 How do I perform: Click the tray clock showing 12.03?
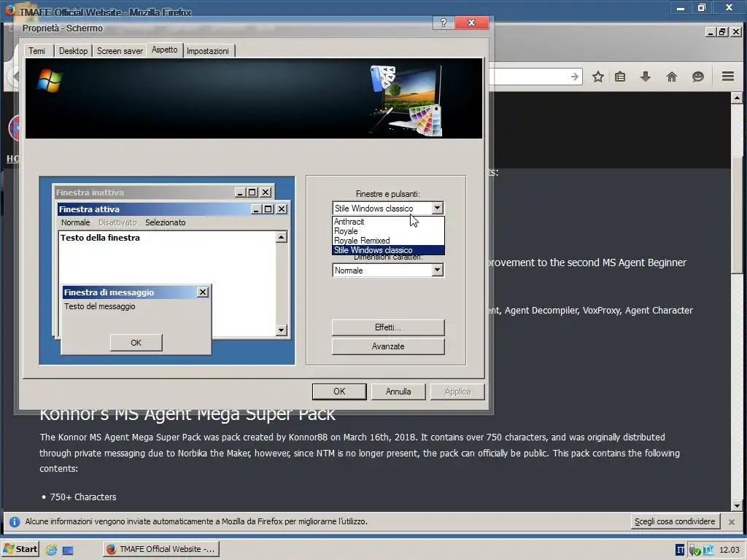point(729,550)
